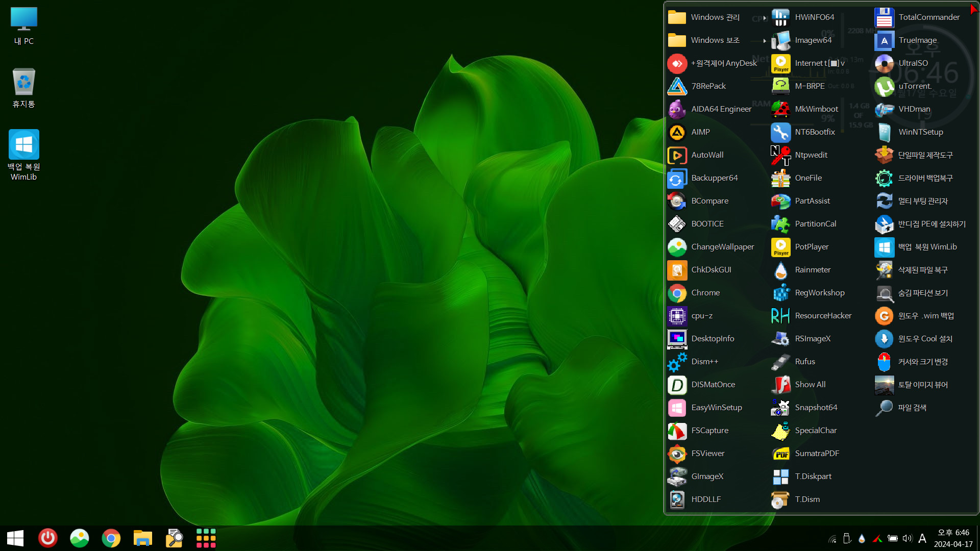Open the network icon in system tray
The width and height of the screenshot is (980, 551).
pos(832,539)
